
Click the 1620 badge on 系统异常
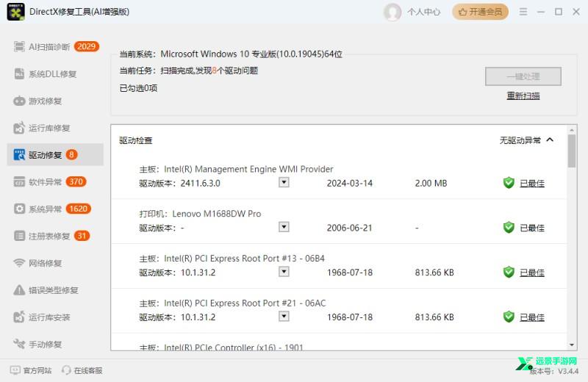coord(79,209)
